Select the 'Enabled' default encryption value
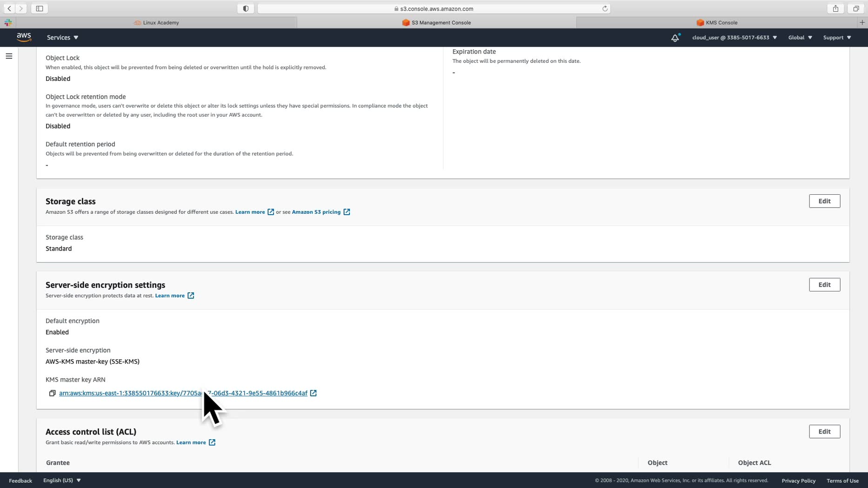This screenshot has height=488, width=868. [57, 332]
